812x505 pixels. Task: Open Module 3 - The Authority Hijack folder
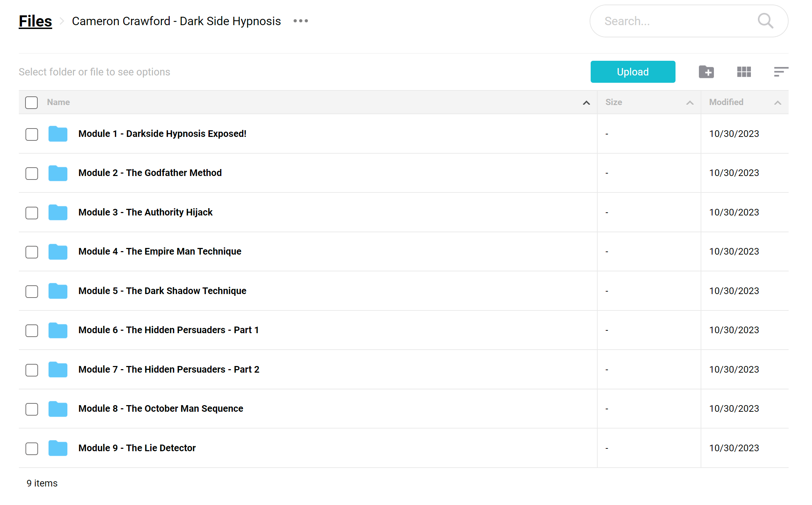coord(146,212)
